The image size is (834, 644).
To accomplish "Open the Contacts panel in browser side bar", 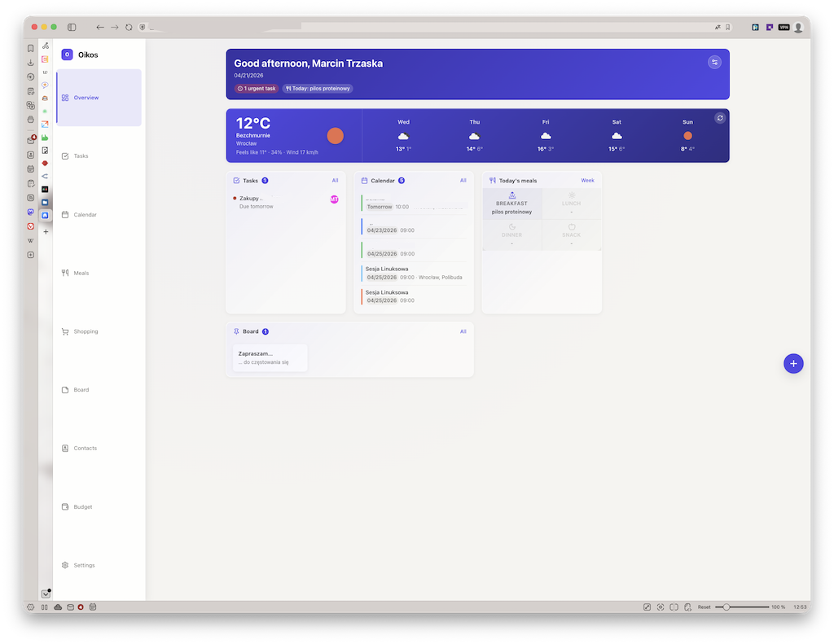I will click(30, 155).
